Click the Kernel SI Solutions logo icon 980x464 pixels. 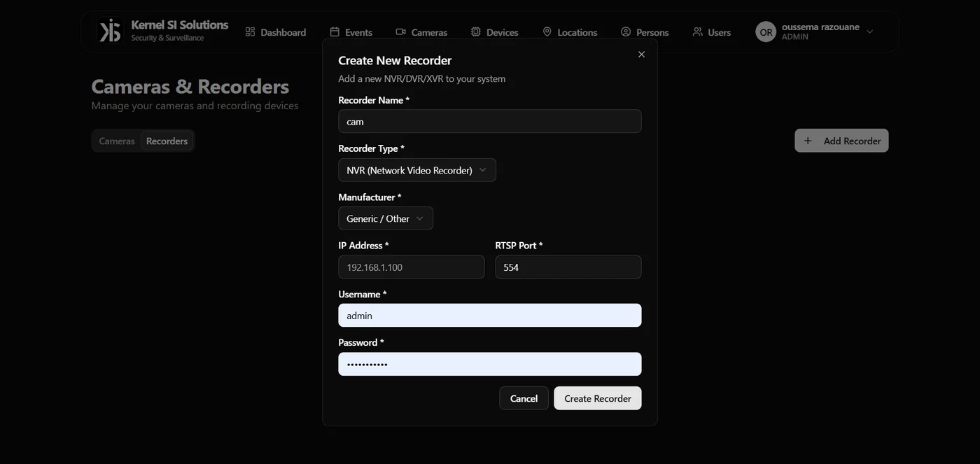pyautogui.click(x=110, y=31)
